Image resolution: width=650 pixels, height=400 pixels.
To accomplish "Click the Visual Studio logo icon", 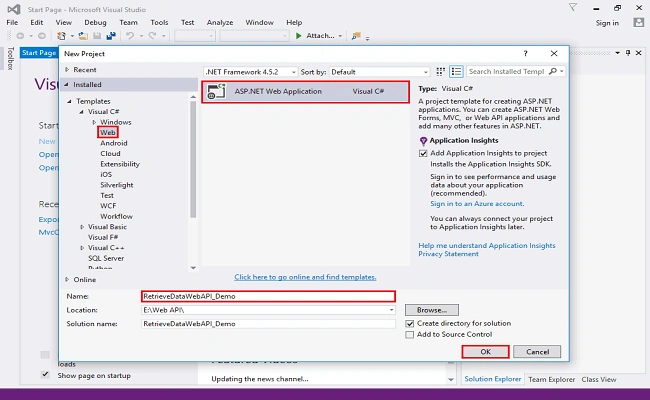I will coord(14,9).
